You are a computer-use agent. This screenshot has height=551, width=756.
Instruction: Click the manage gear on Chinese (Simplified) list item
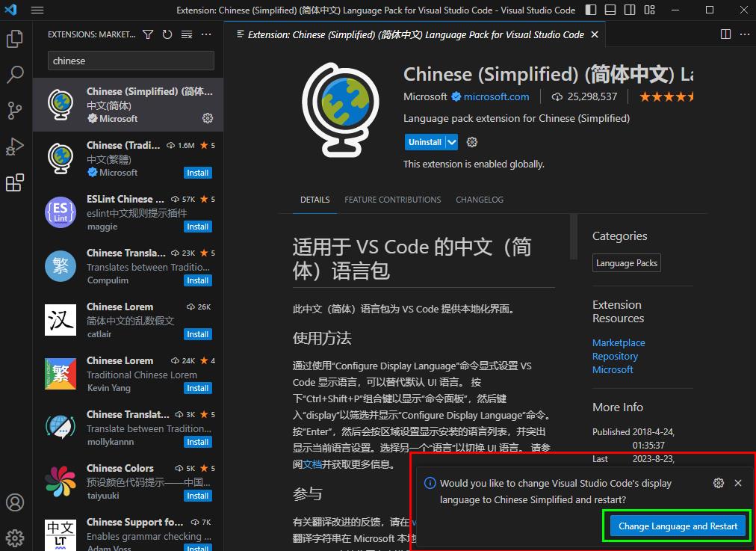[208, 118]
